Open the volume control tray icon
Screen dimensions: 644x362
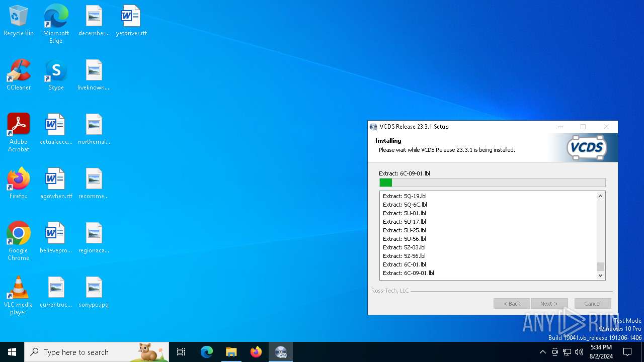click(579, 352)
